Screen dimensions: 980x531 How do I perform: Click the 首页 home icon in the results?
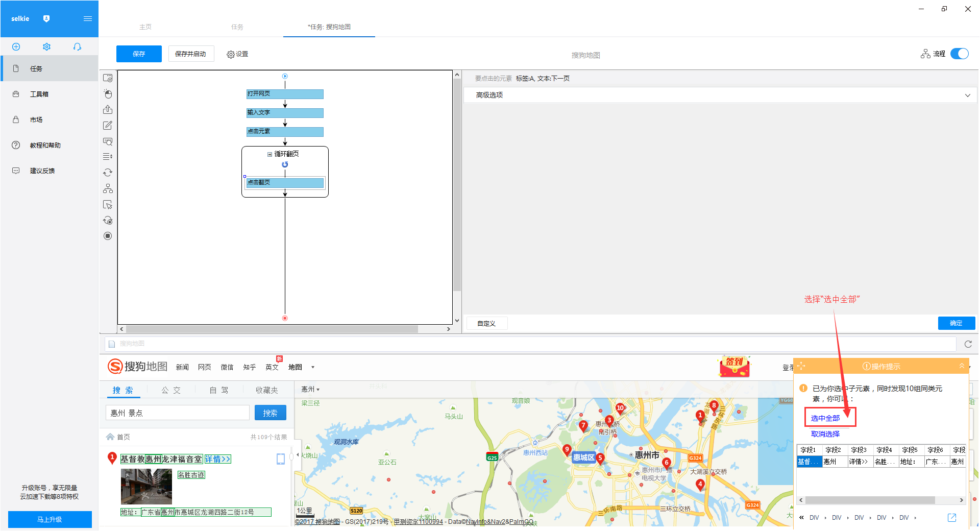[x=110, y=437]
